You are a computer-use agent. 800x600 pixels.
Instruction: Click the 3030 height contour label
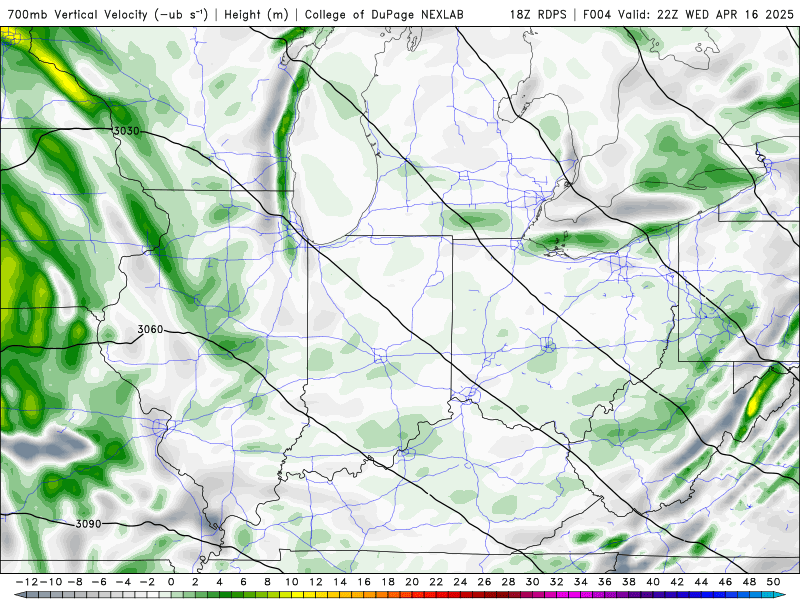click(126, 131)
